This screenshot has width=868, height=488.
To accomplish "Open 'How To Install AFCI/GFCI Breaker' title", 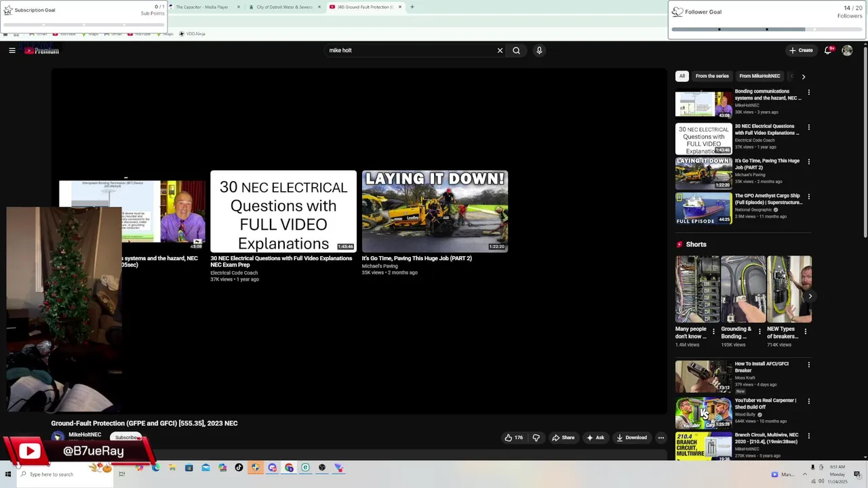I will pyautogui.click(x=762, y=367).
